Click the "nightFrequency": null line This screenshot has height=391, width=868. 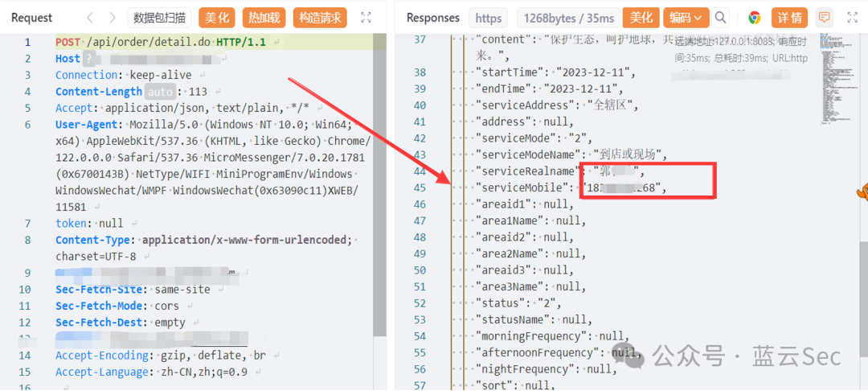click(546, 368)
